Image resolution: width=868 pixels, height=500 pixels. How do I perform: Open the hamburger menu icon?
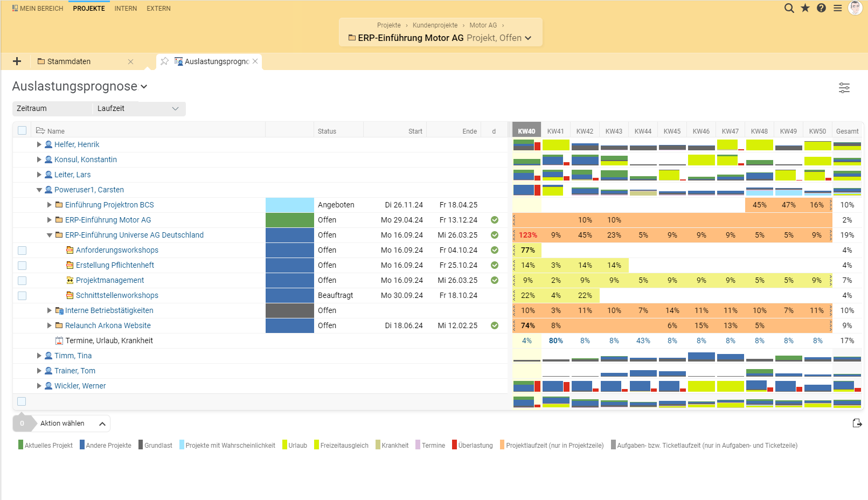pyautogui.click(x=837, y=8)
